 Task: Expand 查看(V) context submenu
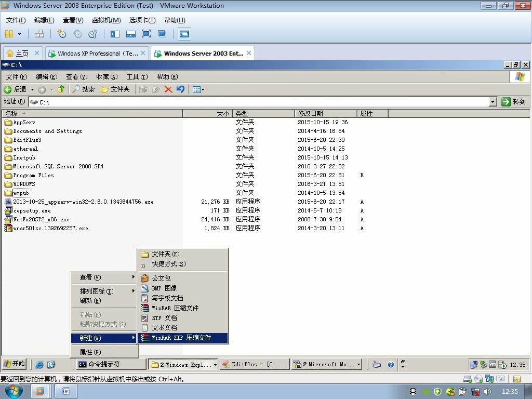[104, 277]
